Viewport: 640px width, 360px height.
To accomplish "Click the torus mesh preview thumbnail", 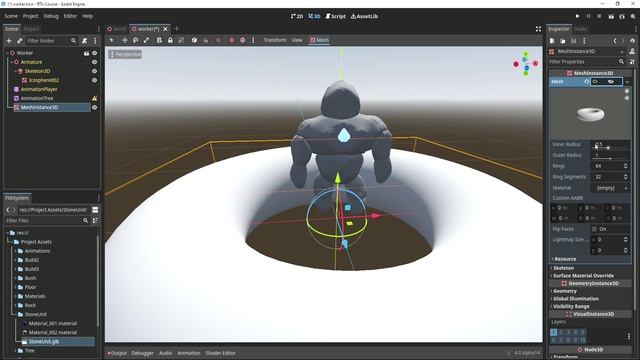I will [x=590, y=114].
